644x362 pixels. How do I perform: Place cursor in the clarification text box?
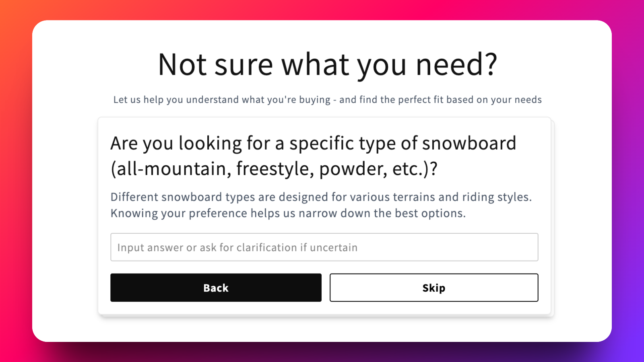[324, 247]
